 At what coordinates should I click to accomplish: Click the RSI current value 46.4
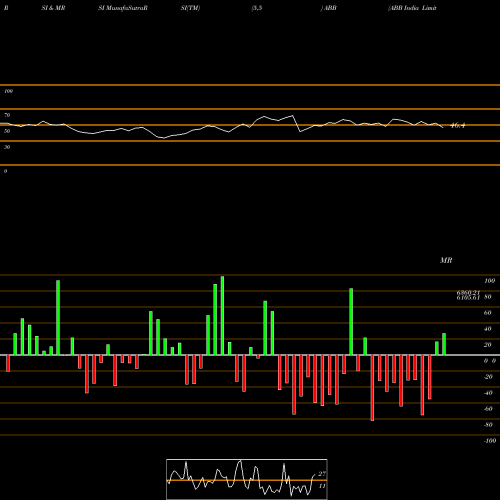click(x=457, y=126)
